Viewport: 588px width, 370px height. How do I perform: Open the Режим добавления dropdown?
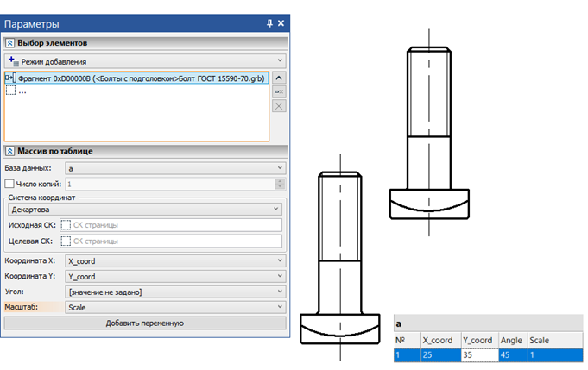[145, 61]
